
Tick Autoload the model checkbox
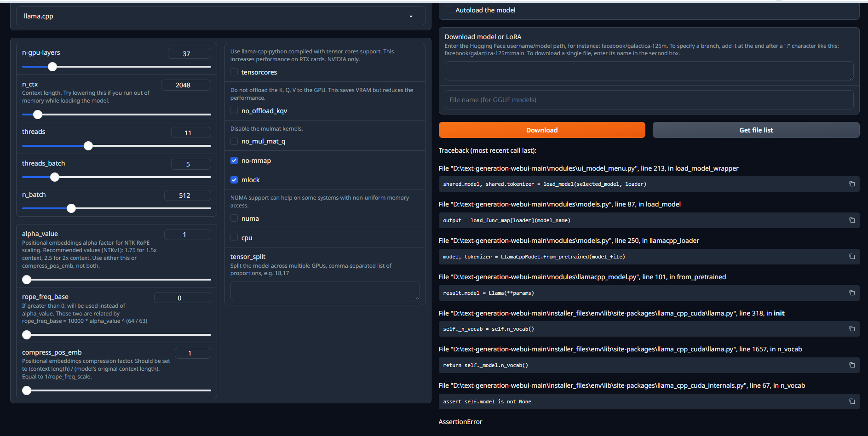pos(448,10)
